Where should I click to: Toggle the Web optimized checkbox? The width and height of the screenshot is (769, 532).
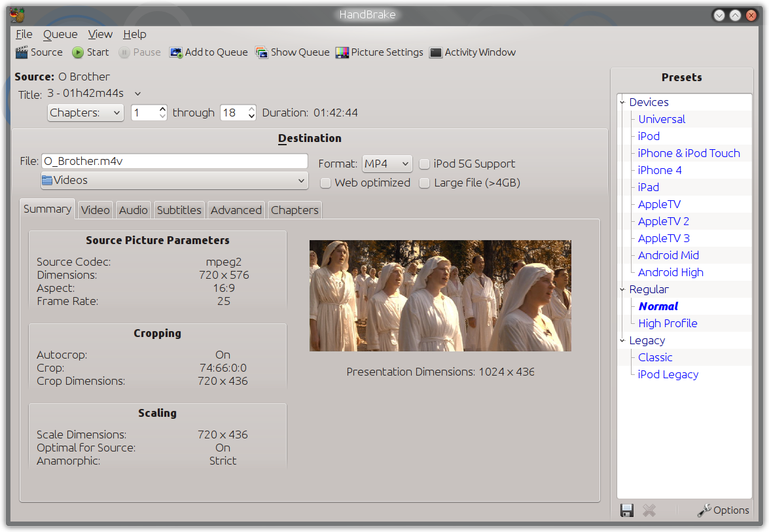click(325, 183)
